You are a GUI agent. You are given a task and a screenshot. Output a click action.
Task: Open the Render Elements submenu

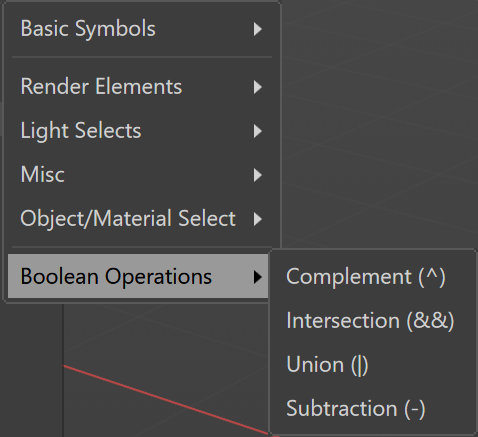pos(138,87)
